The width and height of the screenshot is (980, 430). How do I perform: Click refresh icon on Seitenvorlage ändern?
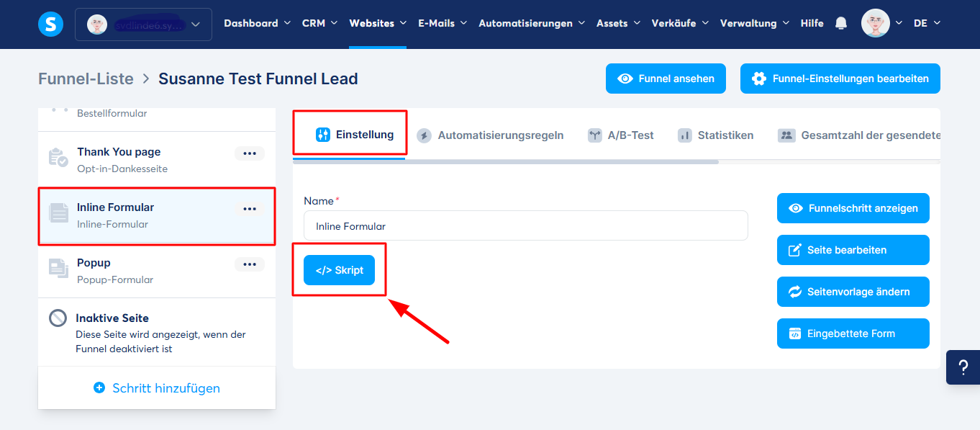pyautogui.click(x=795, y=292)
